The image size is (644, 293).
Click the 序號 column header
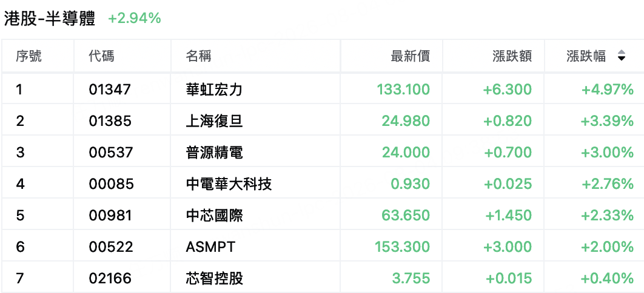click(29, 56)
